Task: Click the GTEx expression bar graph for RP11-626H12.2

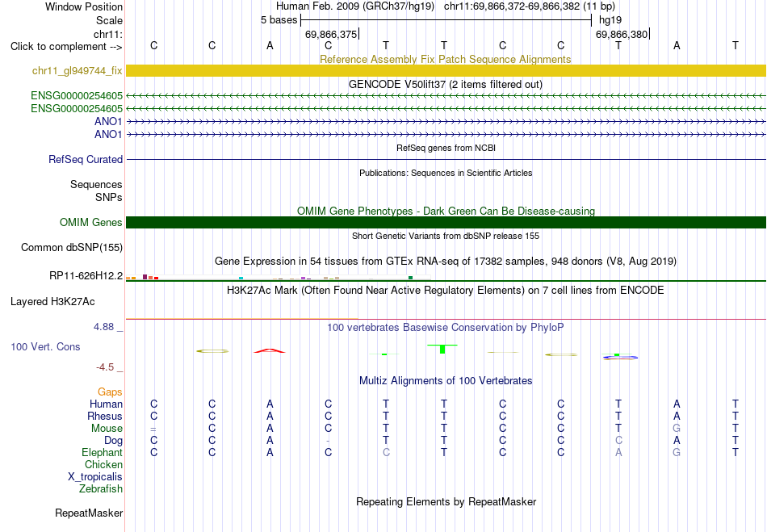Action: tap(279, 278)
